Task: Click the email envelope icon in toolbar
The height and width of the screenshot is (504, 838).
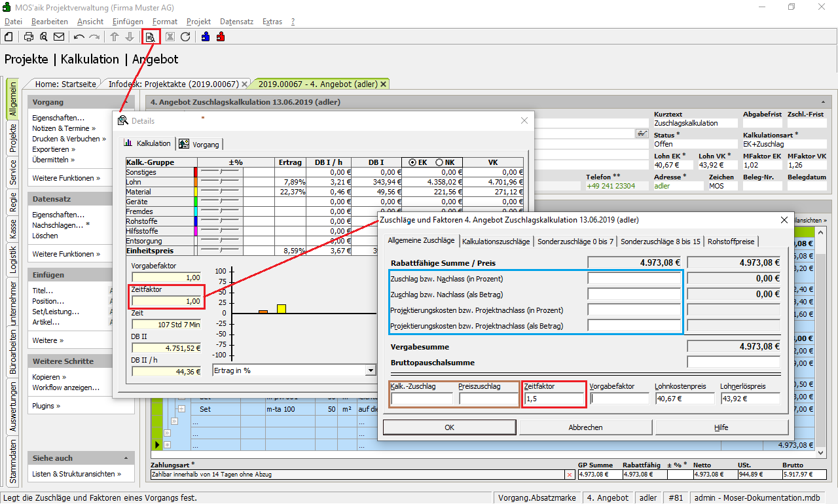Action: tap(59, 37)
